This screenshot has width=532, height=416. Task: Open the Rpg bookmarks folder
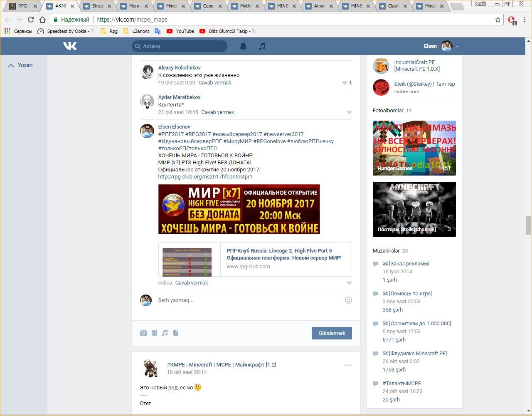tap(109, 31)
